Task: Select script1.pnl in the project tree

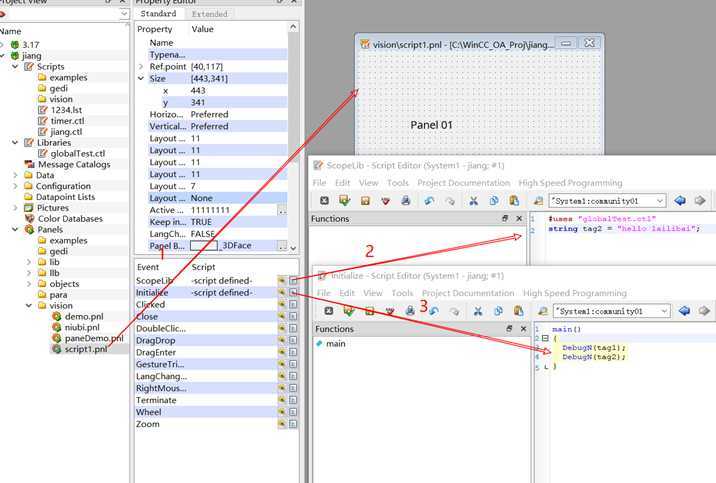Action: (86, 349)
